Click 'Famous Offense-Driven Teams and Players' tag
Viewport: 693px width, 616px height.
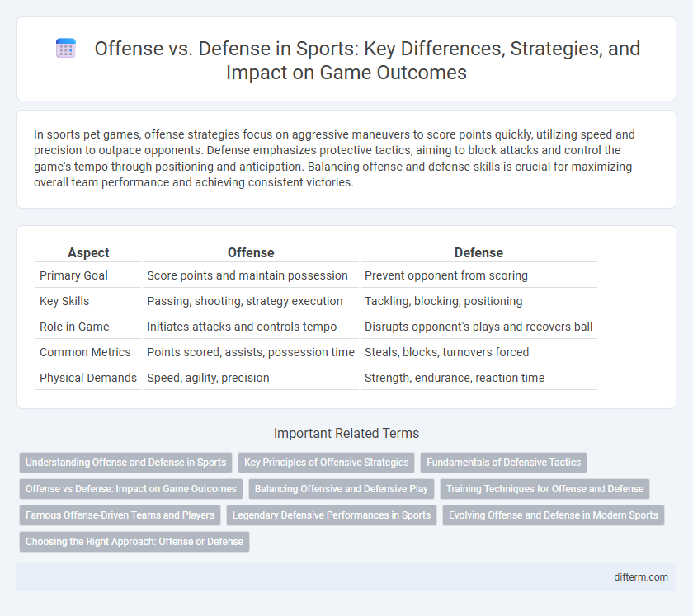click(x=120, y=515)
